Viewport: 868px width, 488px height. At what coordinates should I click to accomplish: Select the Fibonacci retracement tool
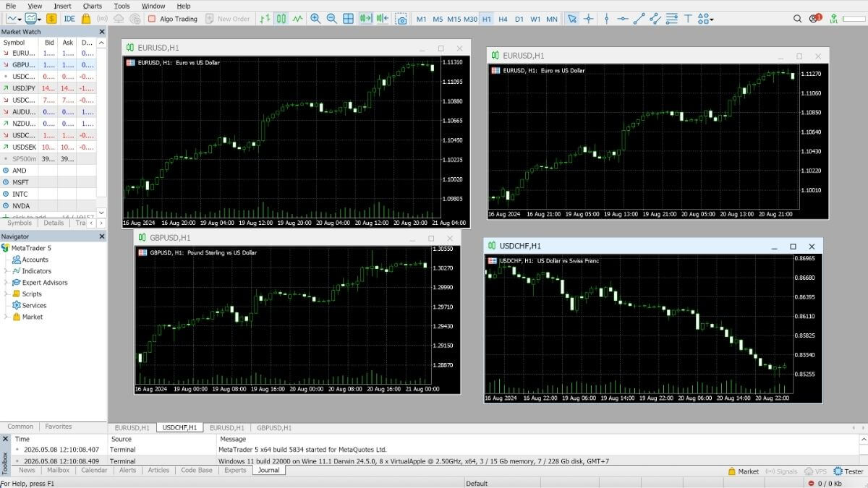tap(672, 19)
